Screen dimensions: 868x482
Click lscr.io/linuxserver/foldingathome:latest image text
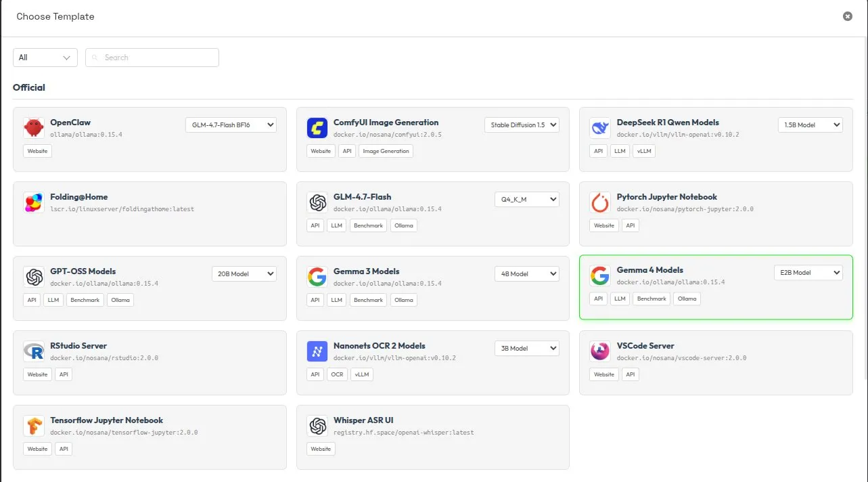(122, 209)
